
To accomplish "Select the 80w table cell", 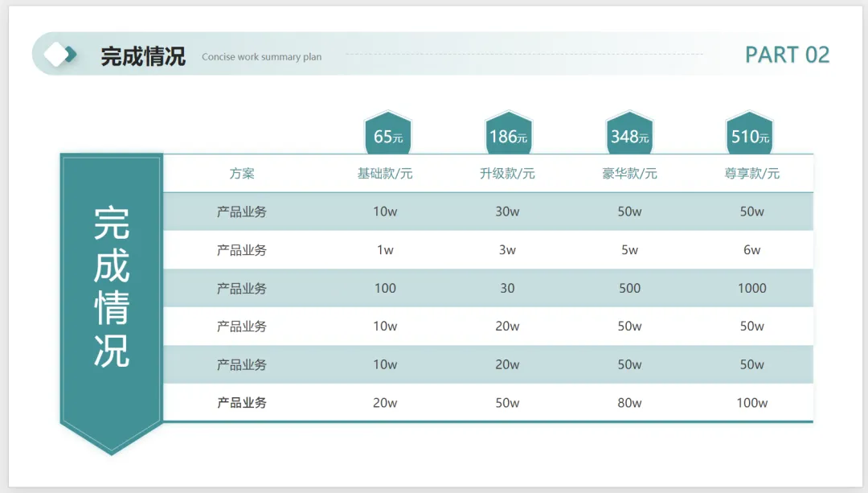I will pyautogui.click(x=629, y=403).
